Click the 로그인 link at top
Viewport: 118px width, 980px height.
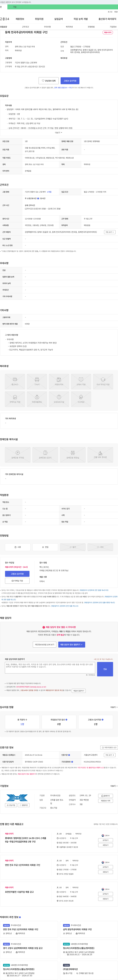coord(110,12)
